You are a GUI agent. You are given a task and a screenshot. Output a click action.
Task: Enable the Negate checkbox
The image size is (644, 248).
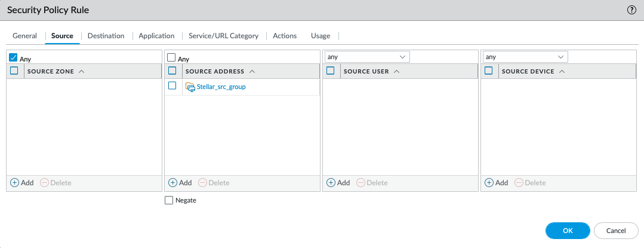pos(168,201)
